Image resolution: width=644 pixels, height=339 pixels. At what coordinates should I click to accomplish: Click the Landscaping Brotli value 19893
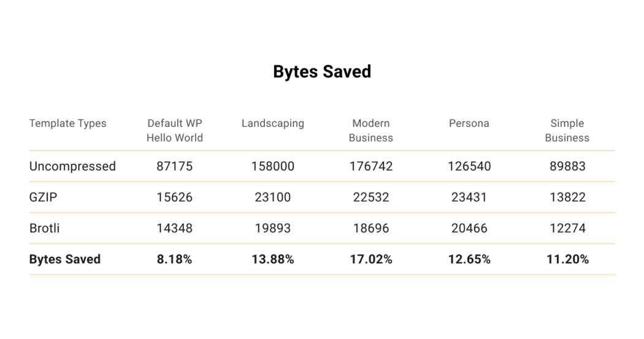pos(273,228)
